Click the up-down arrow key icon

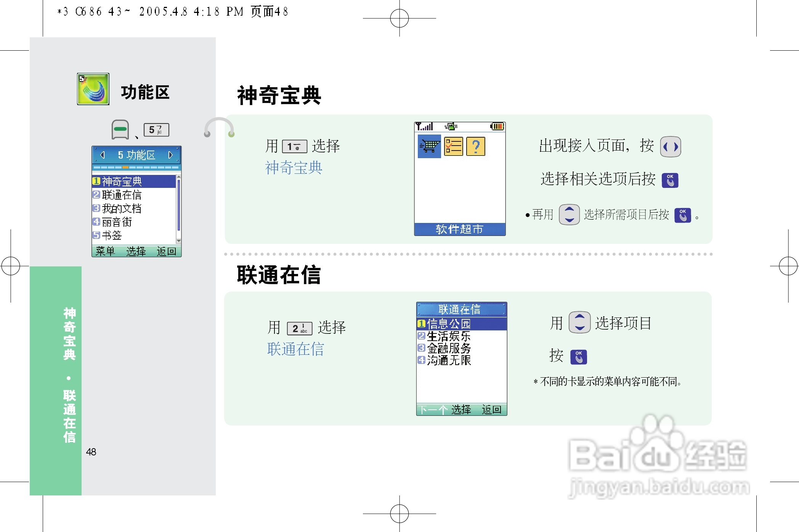coord(569,215)
